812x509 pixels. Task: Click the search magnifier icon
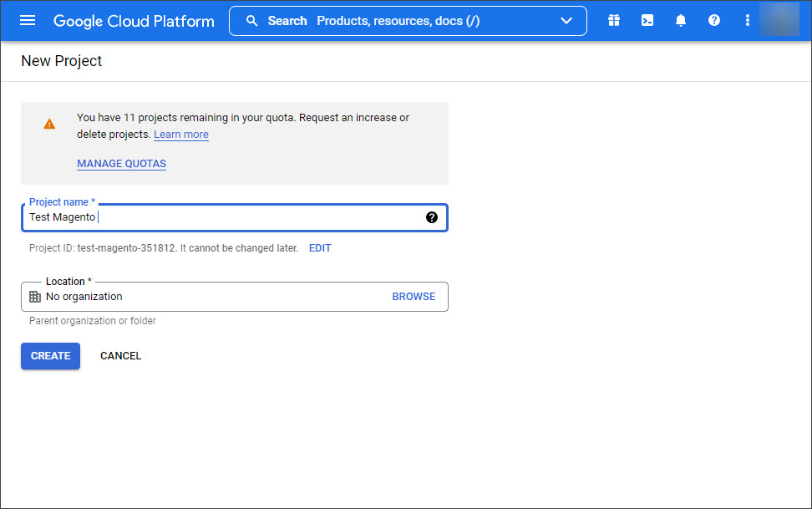(251, 21)
